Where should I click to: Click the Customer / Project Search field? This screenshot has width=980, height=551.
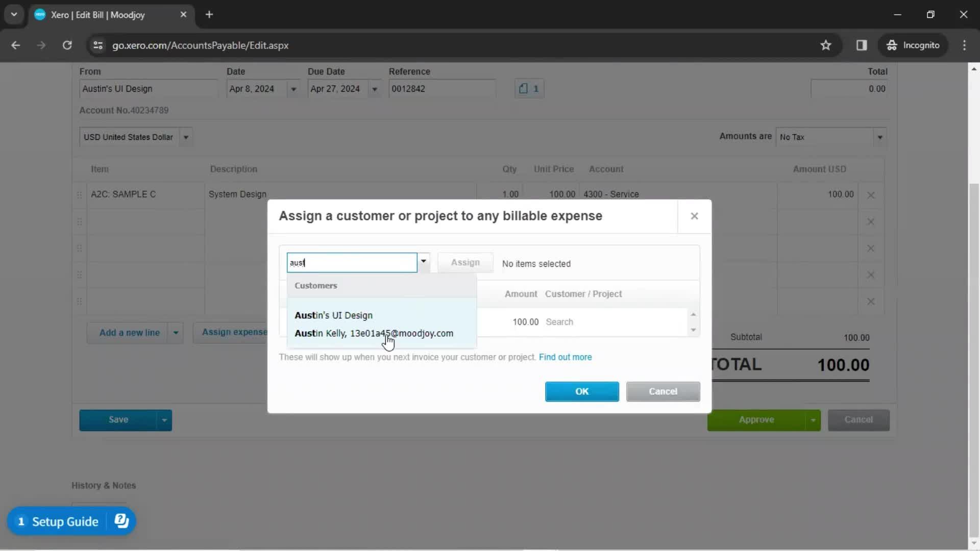(615, 322)
